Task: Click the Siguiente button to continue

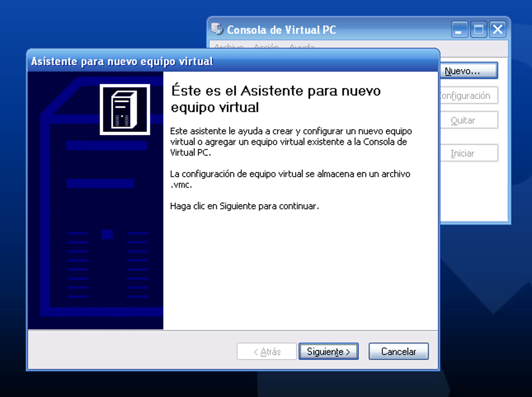Action: click(329, 351)
